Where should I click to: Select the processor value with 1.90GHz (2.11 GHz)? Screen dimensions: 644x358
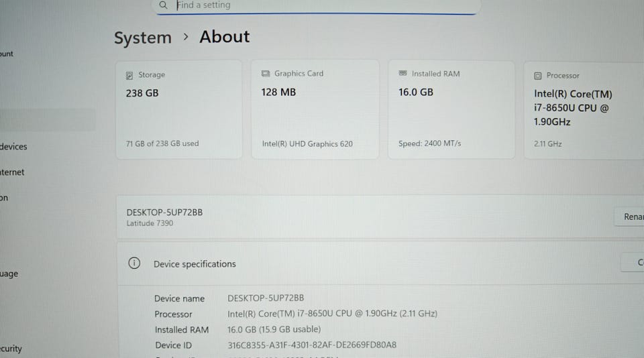(332, 313)
